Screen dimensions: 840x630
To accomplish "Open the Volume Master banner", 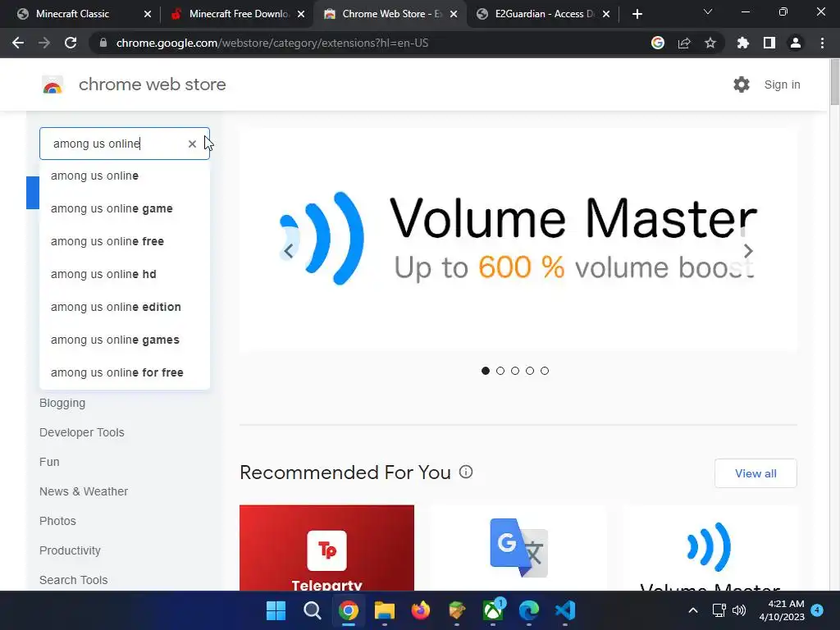I will coord(518,239).
